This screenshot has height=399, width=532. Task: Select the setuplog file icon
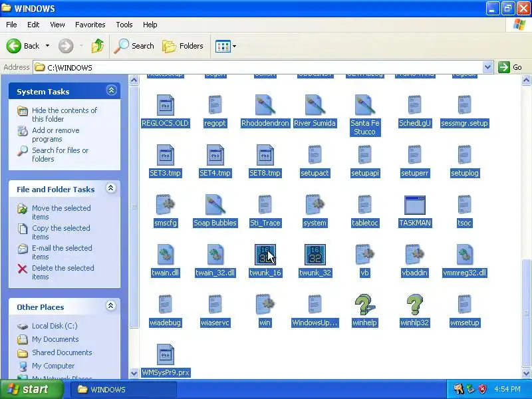pyautogui.click(x=464, y=155)
